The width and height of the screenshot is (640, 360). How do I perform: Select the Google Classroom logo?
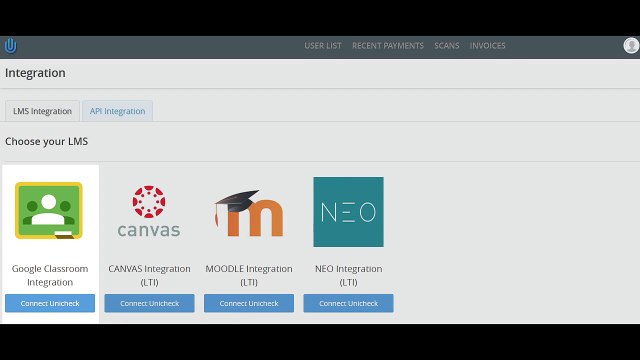coord(49,211)
